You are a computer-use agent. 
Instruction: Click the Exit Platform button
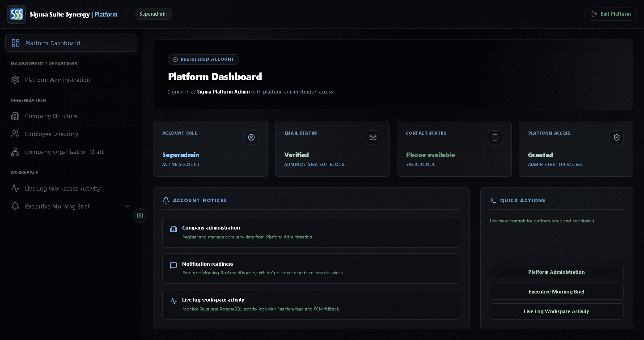[x=611, y=14]
